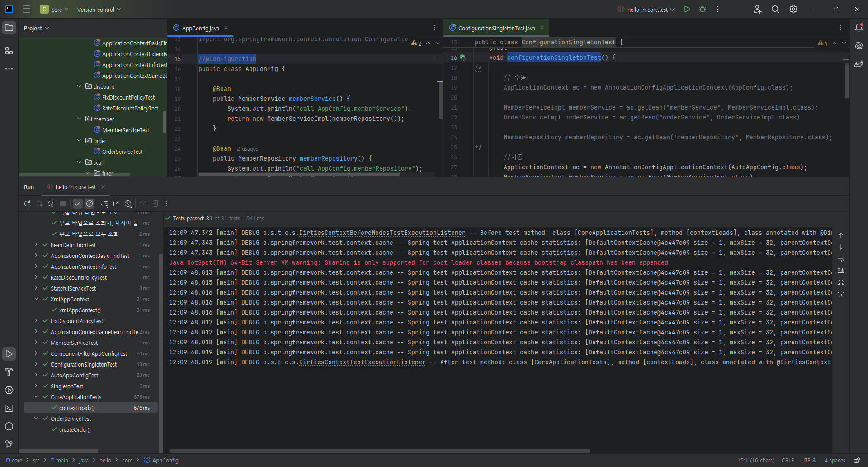The width and height of the screenshot is (868, 467).
Task: Click DirtiesContextTestExecutionListener link in console
Action: 362,362
